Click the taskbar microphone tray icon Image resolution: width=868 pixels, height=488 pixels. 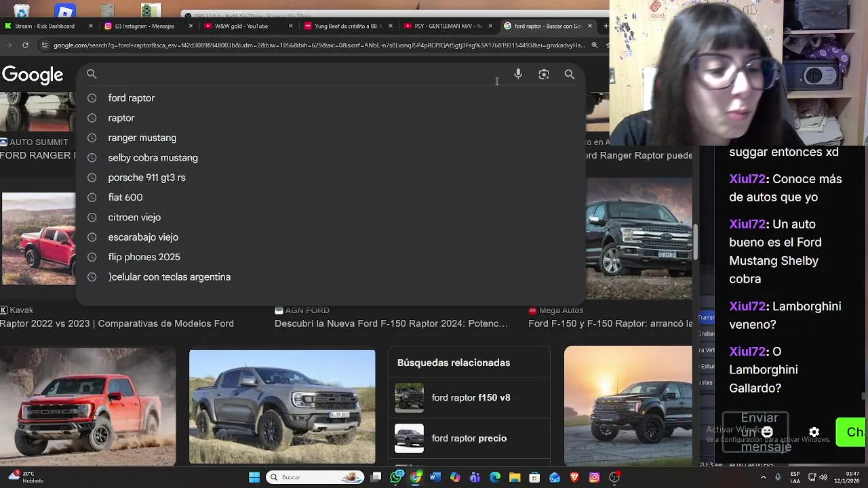778,477
